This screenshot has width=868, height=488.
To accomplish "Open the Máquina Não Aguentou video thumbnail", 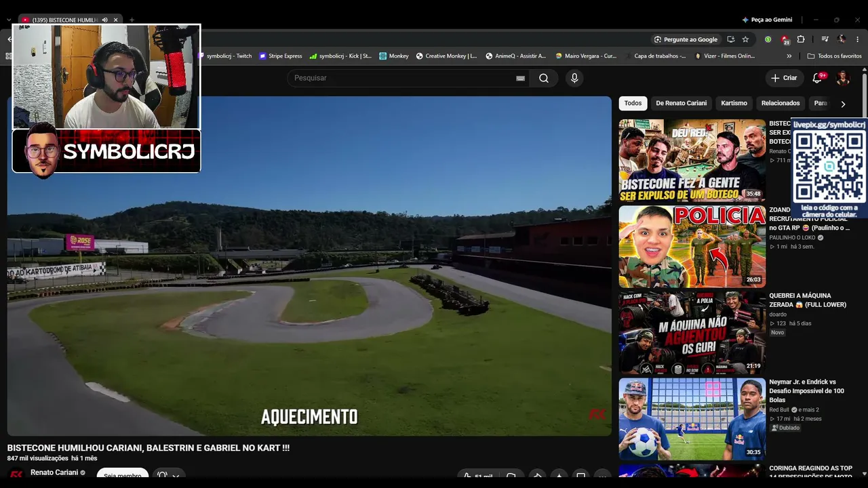I will click(x=692, y=333).
